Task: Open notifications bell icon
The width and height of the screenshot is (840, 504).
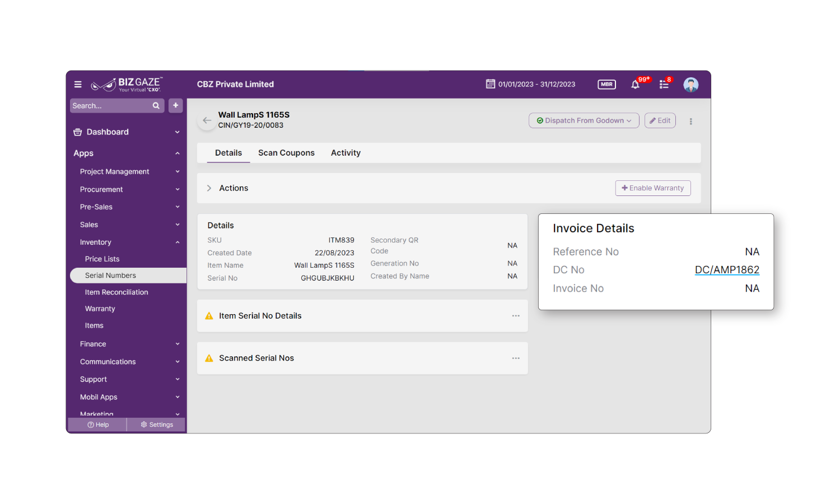Action: click(x=635, y=85)
